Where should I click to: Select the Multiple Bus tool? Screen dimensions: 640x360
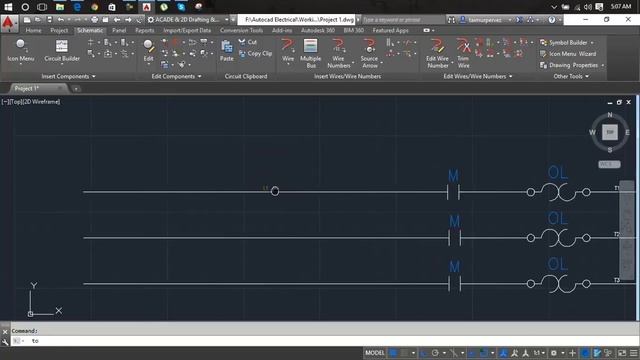(311, 53)
